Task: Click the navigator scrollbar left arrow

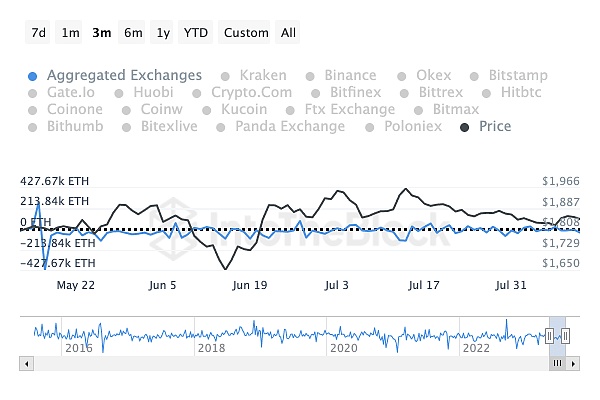Action: tap(25, 365)
